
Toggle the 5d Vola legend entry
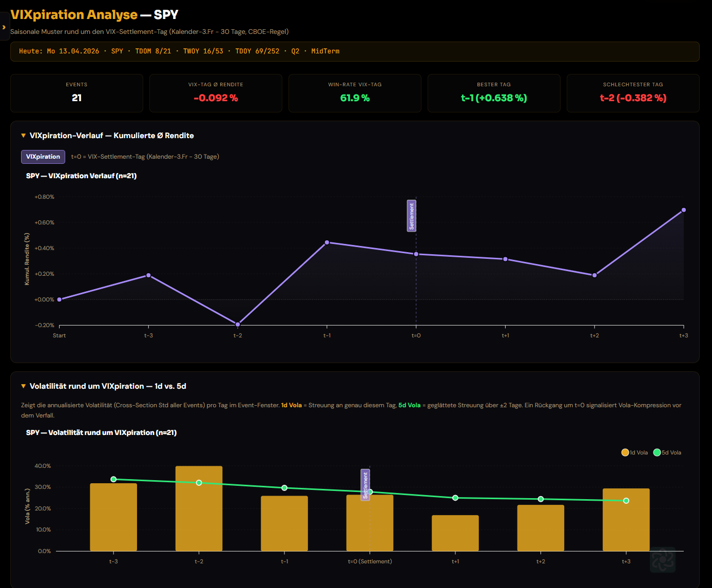[667, 452]
